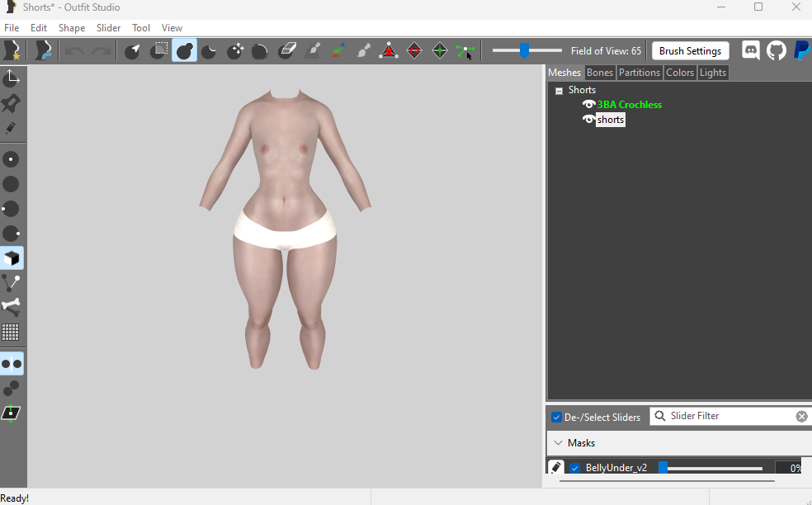Click the BellyUnder_v2 percentage value field
The width and height of the screenshot is (812, 505).
point(789,468)
